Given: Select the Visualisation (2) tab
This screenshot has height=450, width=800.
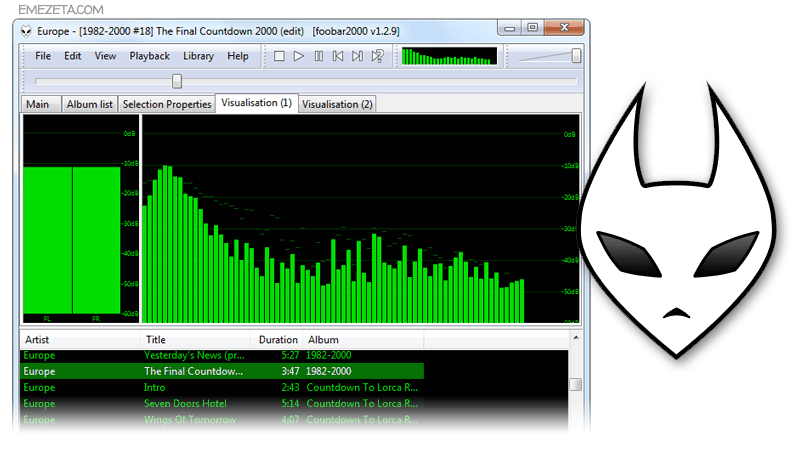Looking at the screenshot, I should (337, 104).
